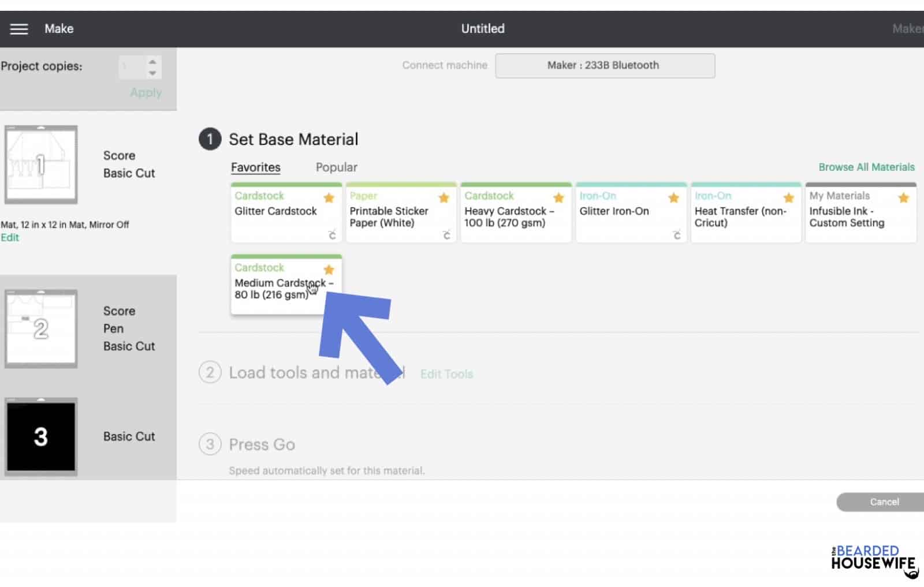Click the "Pen" label beside mat 2

point(113,328)
